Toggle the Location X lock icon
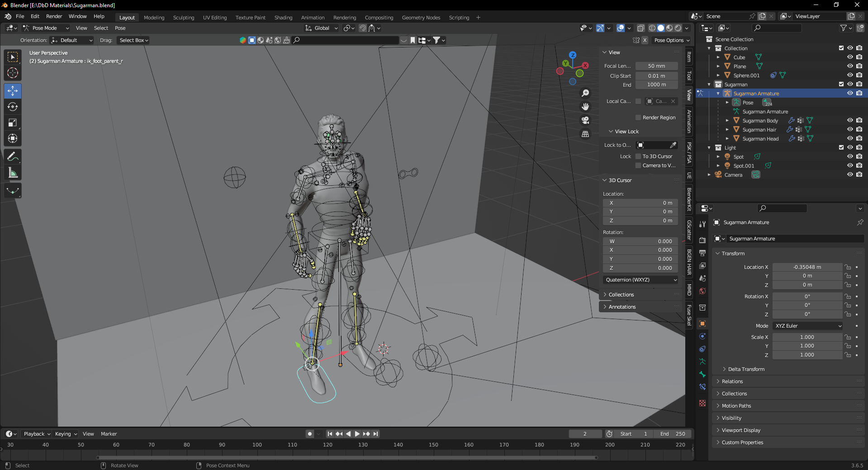Viewport: 868px width, 470px height. (x=847, y=267)
